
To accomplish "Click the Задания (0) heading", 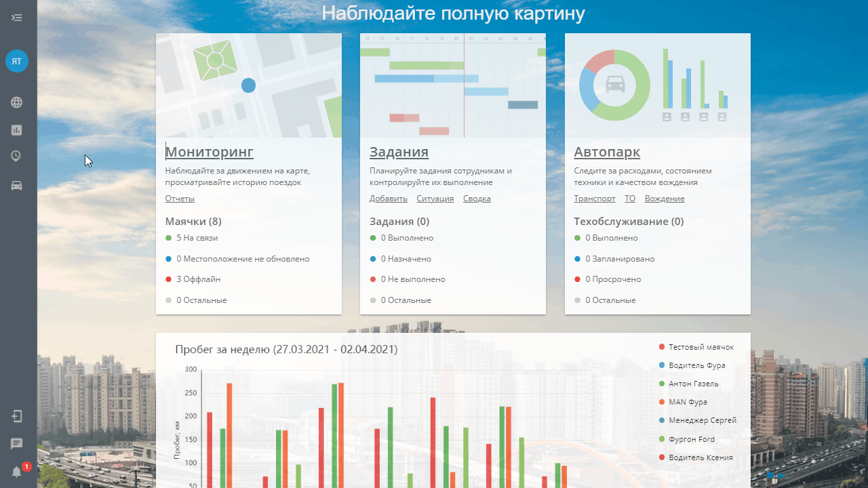I will coord(399,222).
